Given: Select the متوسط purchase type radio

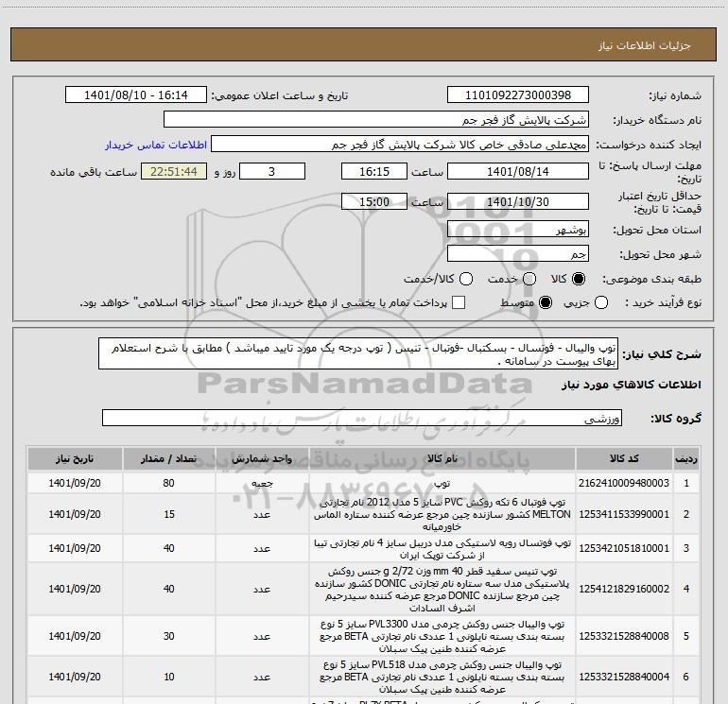Looking at the screenshot, I should pos(546,302).
